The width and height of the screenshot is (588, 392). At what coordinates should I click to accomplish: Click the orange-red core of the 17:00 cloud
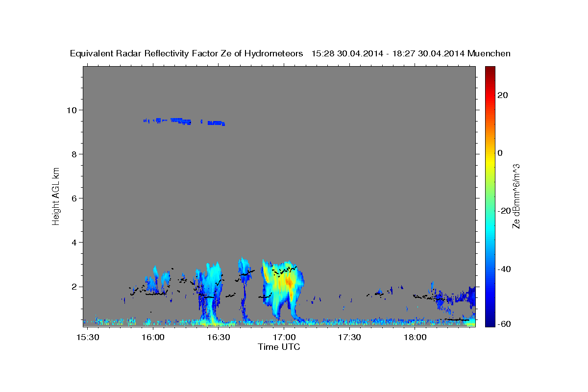[x=289, y=283]
